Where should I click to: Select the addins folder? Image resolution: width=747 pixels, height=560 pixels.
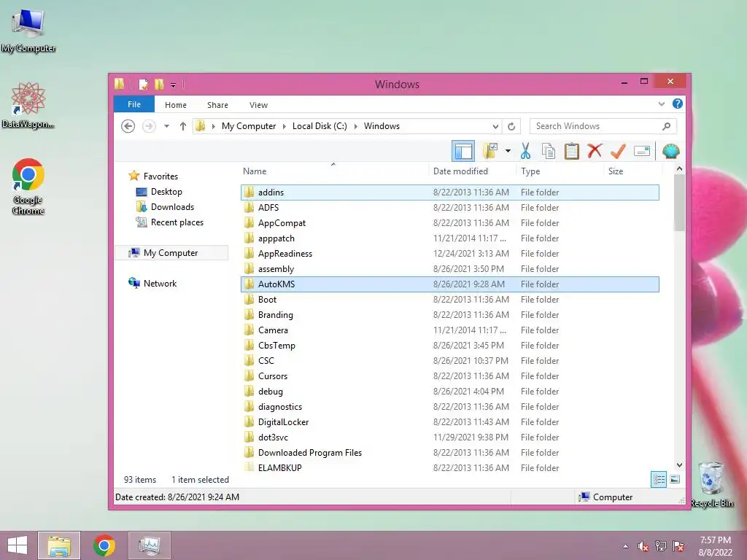click(450, 192)
